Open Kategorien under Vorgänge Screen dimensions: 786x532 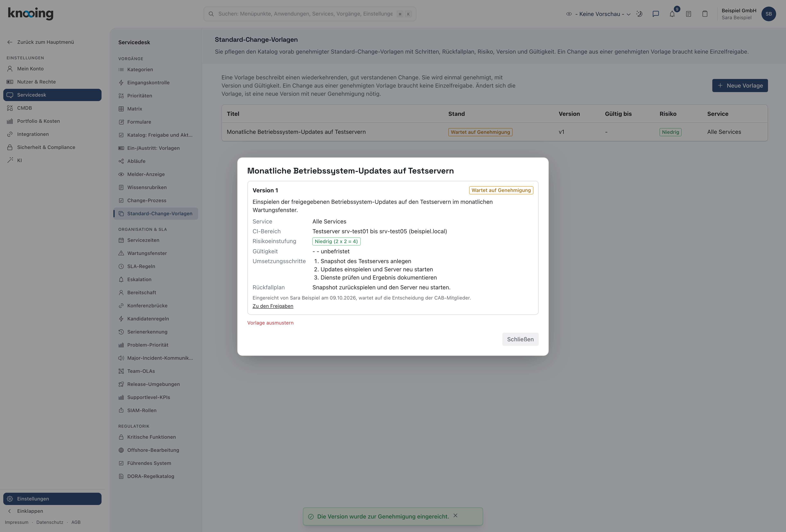[156, 69]
